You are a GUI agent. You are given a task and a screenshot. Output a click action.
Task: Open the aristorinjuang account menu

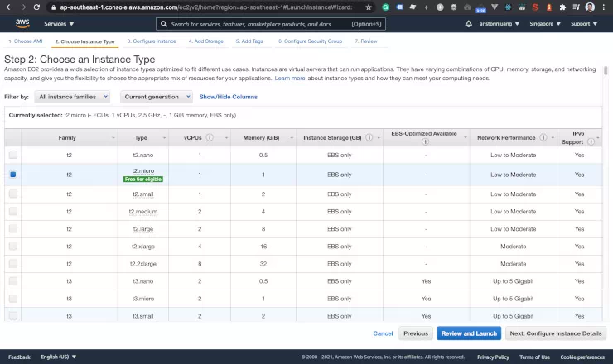tap(500, 24)
